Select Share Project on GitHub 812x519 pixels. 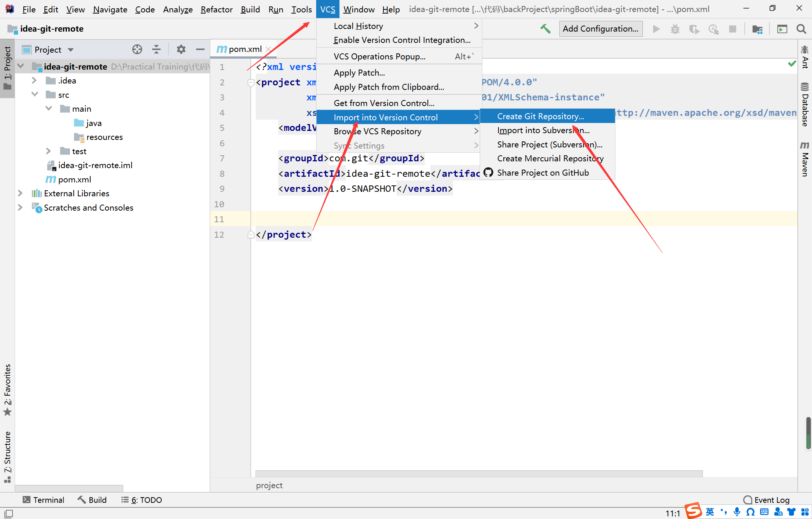pos(548,173)
